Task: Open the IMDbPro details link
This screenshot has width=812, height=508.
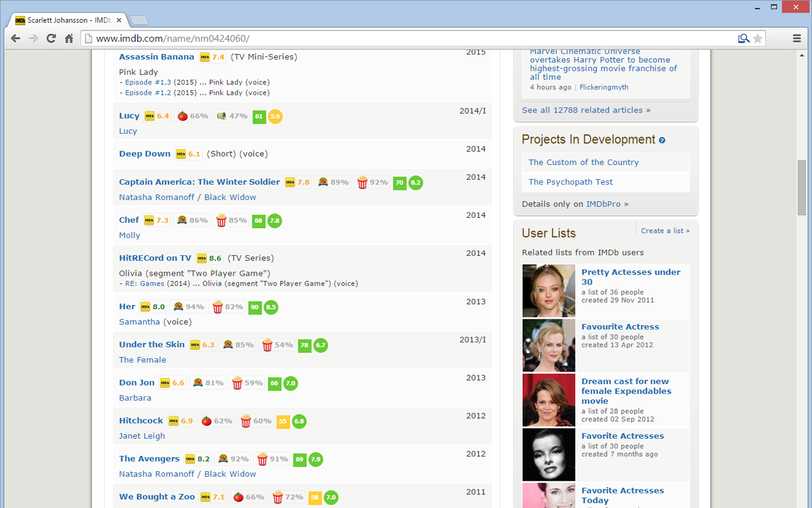Action: pyautogui.click(x=603, y=204)
